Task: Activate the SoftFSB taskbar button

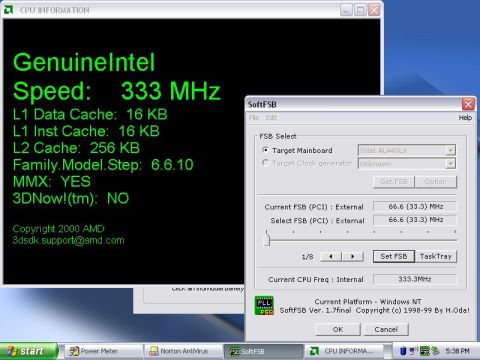Action: 264,351
